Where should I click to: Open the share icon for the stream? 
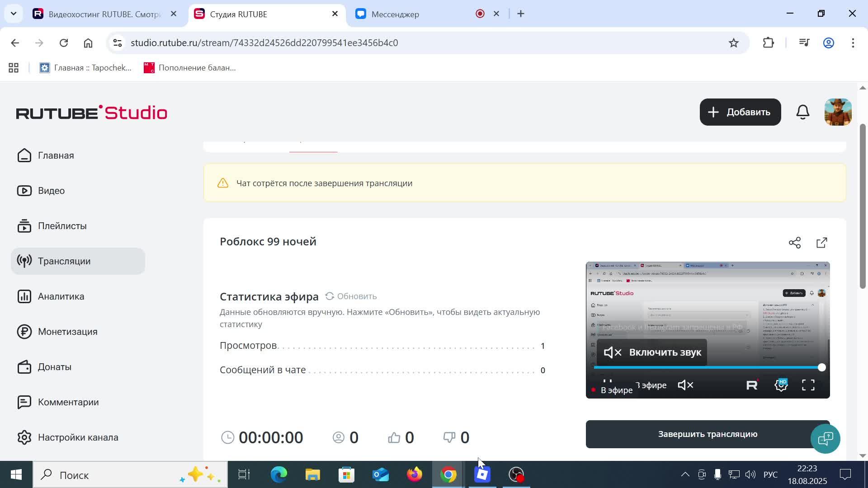(795, 243)
